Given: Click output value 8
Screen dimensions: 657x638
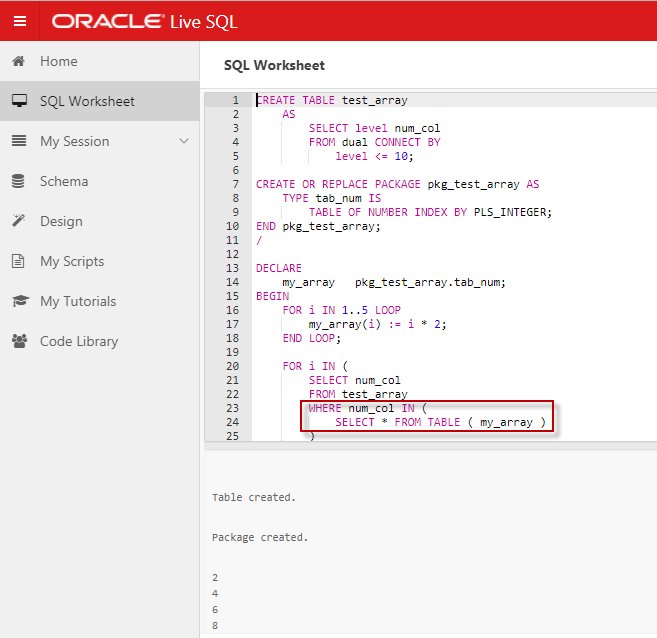Looking at the screenshot, I should click(x=215, y=625).
